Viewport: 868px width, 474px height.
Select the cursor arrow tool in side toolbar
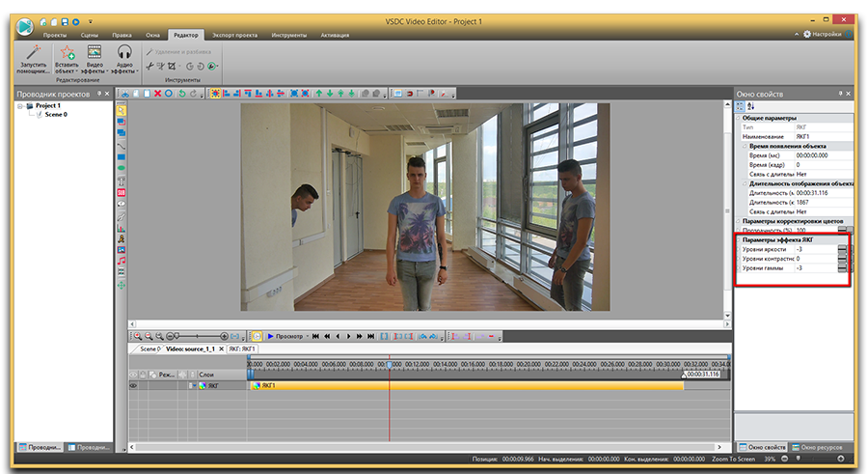[122, 111]
